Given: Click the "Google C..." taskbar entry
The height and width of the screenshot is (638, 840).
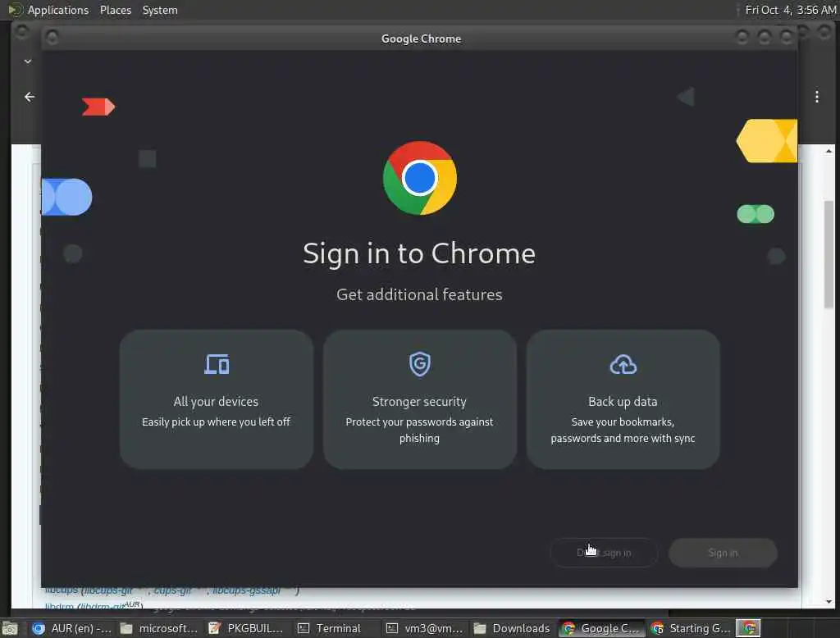Looking at the screenshot, I should pos(601,628).
